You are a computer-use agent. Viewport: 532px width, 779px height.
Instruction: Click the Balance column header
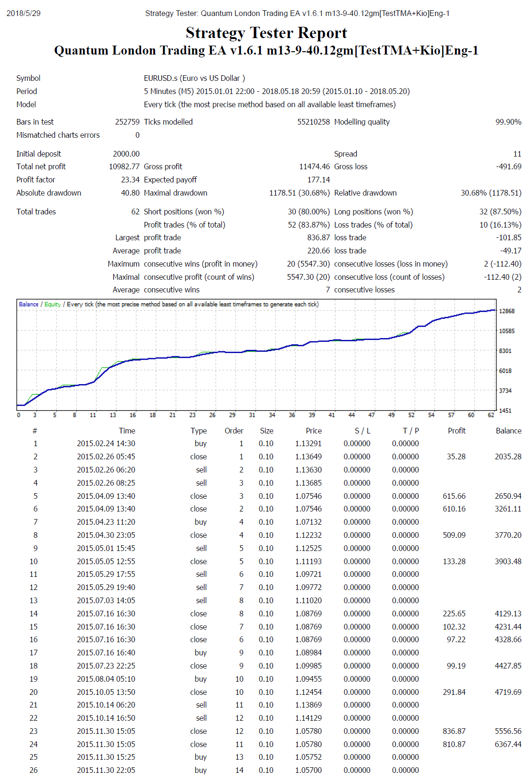(509, 431)
